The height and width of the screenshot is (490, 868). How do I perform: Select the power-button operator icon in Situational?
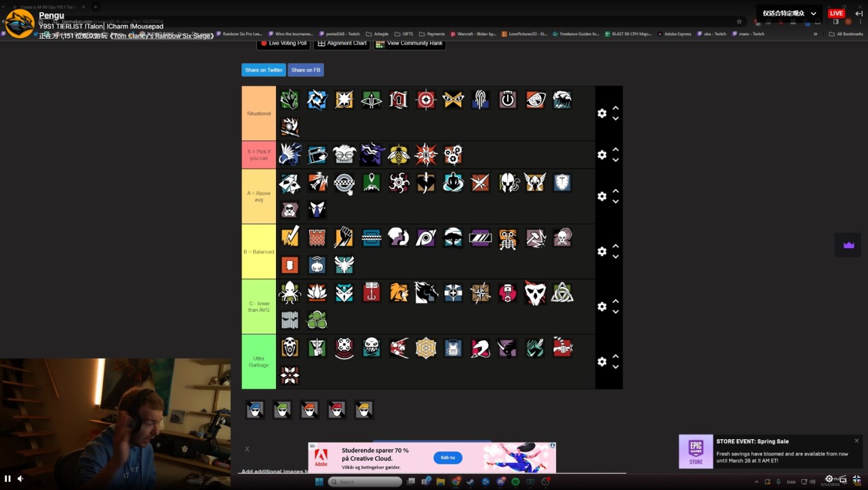coord(508,100)
